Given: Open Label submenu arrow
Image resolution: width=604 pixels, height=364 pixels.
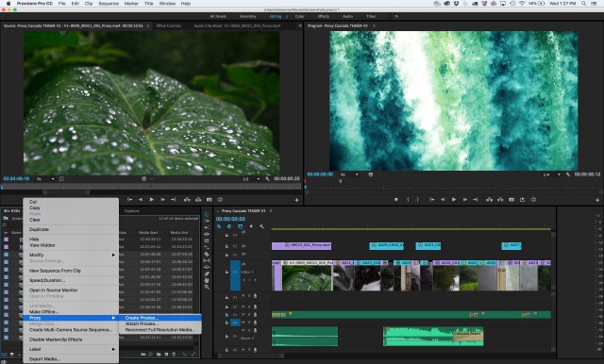Looking at the screenshot, I should [113, 349].
